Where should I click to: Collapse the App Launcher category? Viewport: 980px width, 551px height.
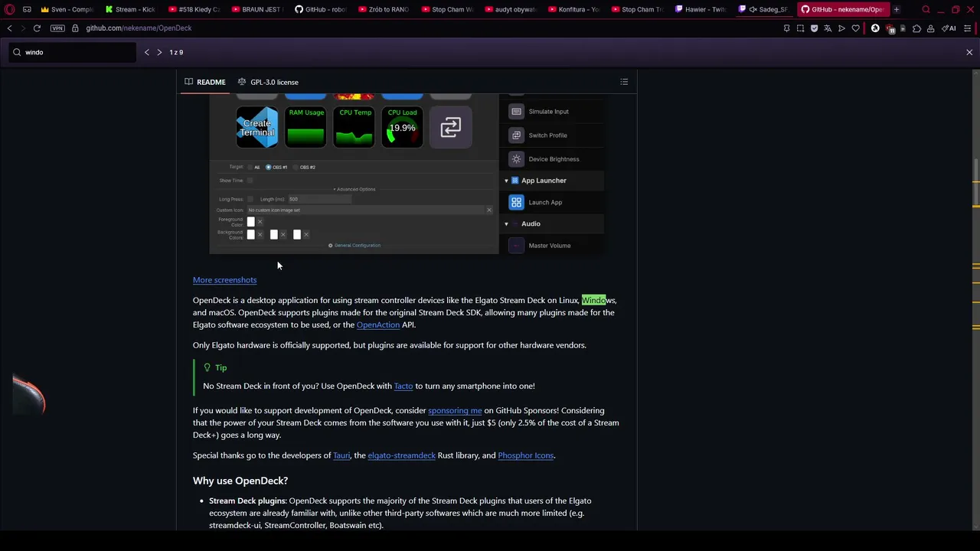pos(506,181)
